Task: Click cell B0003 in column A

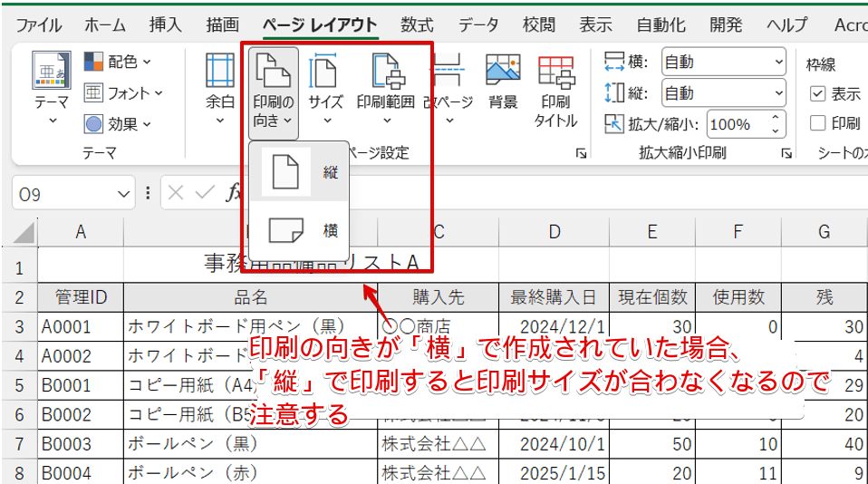Action: pos(81,444)
